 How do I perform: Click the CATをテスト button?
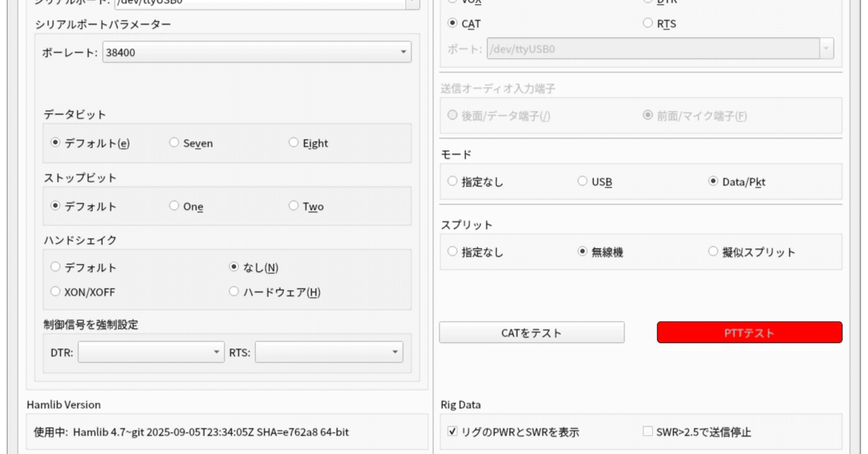pos(532,332)
